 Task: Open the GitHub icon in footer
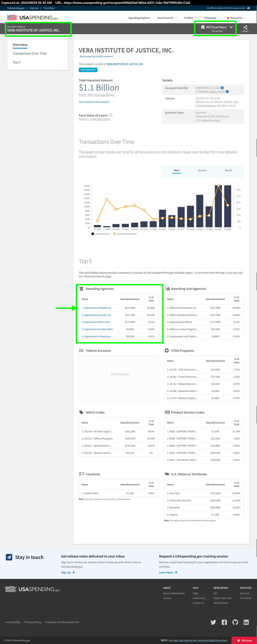(x=235, y=622)
